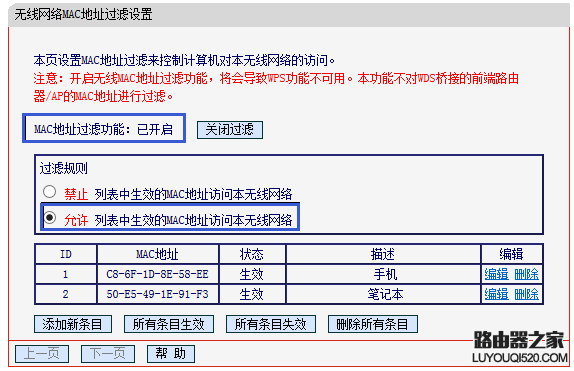This screenshot has width=574, height=371.
Task: Delete the 手机 entry via its 删除 link
Action: click(526, 274)
